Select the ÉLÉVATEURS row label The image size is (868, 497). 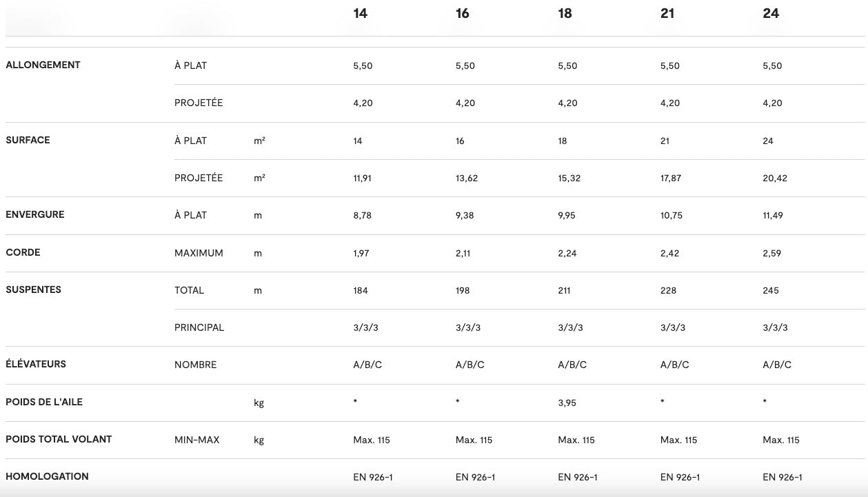[36, 364]
